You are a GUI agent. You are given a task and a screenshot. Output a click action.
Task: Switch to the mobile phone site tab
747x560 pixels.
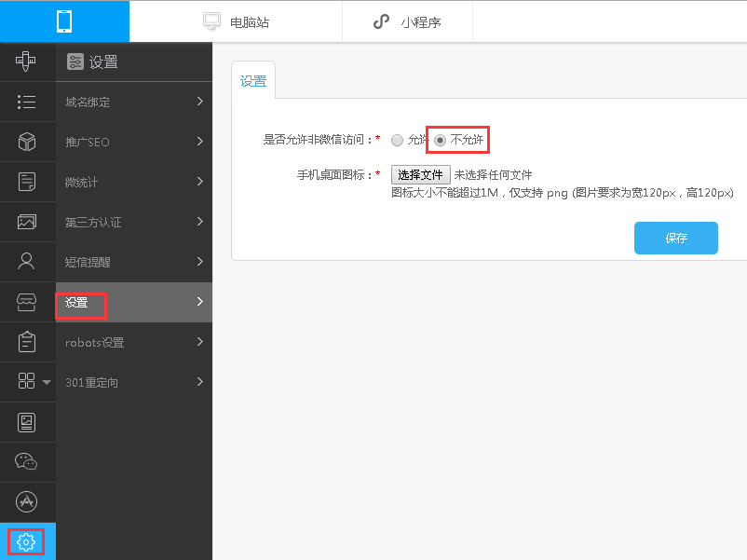(x=64, y=21)
